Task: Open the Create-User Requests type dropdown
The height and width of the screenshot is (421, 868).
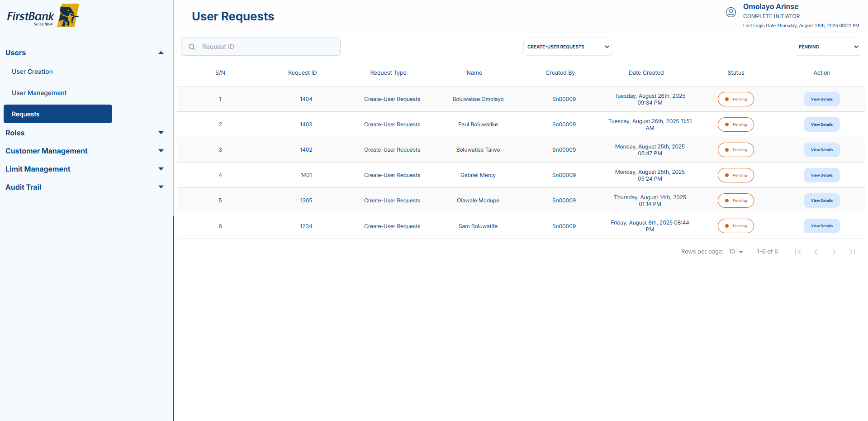Action: [x=567, y=47]
